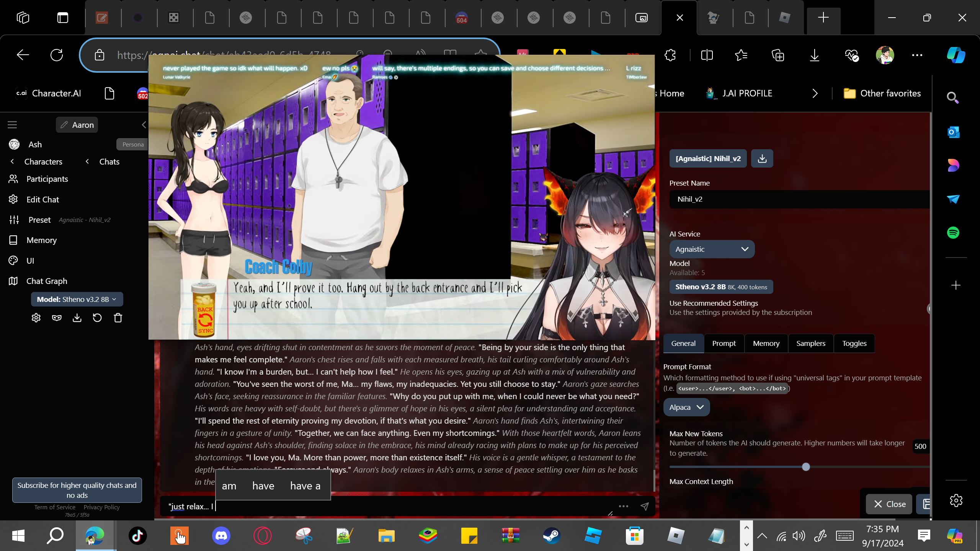The height and width of the screenshot is (551, 980).
Task: Click the restart chat icon
Action: click(97, 318)
